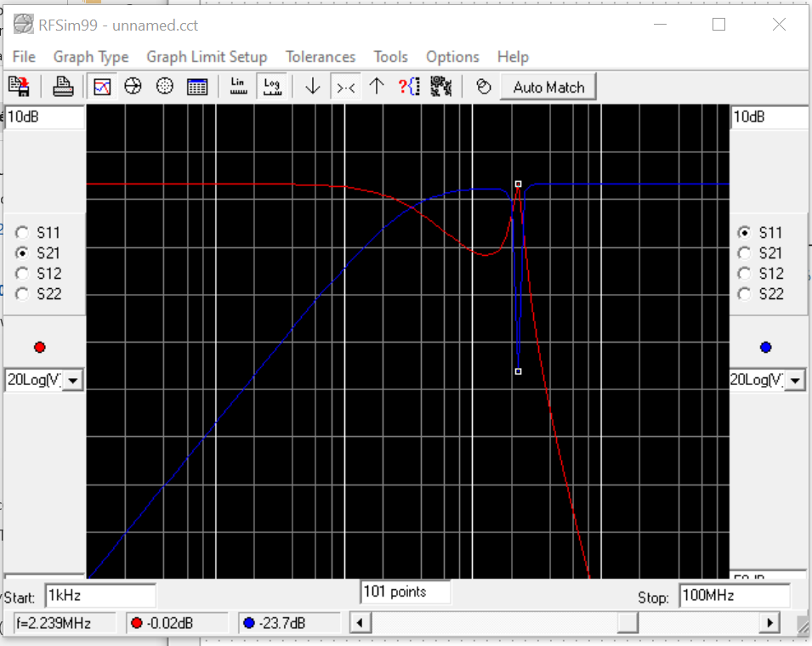812x646 pixels.
Task: Click the save-to-disk toolbar icon
Action: pyautogui.click(x=20, y=87)
